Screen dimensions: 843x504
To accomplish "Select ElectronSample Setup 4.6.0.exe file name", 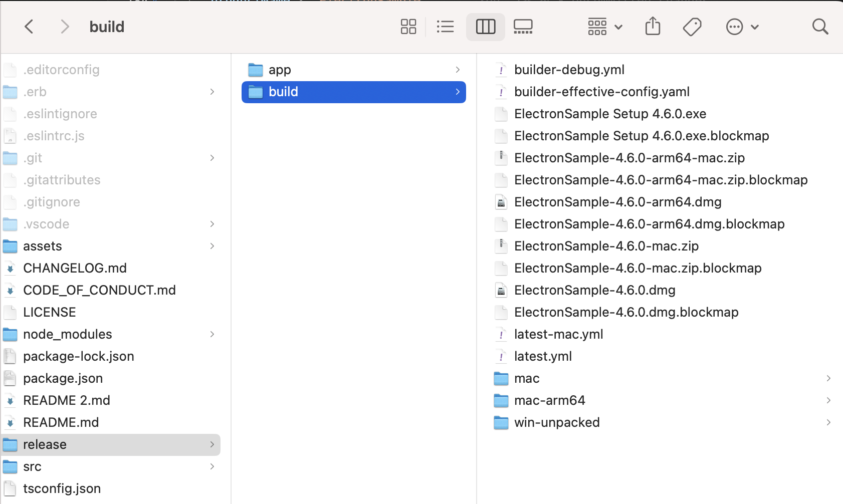I will (x=610, y=114).
